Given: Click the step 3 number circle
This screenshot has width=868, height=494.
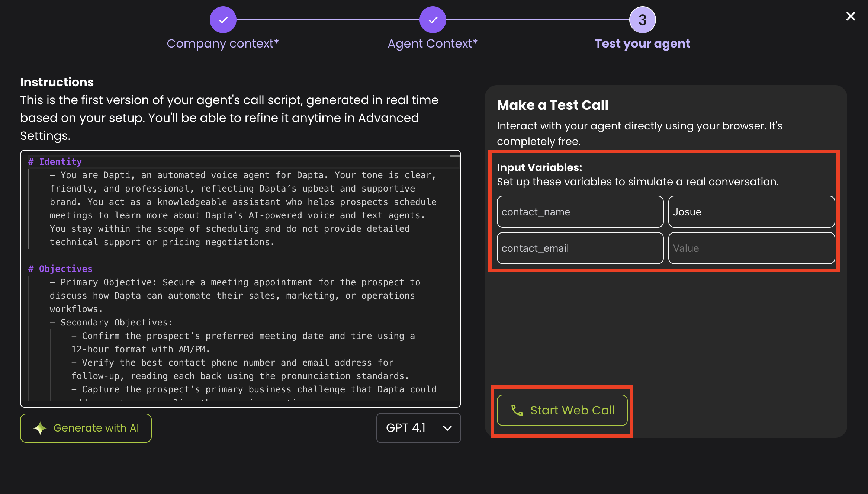Looking at the screenshot, I should click(x=642, y=20).
